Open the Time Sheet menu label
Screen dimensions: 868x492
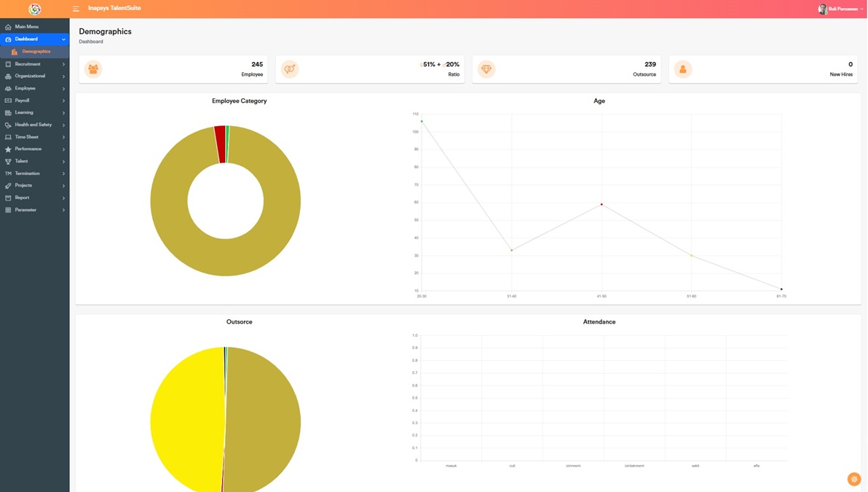click(x=26, y=137)
